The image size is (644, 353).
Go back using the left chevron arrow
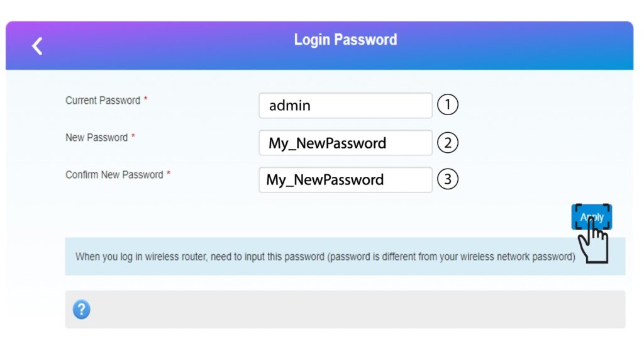pos(37,46)
